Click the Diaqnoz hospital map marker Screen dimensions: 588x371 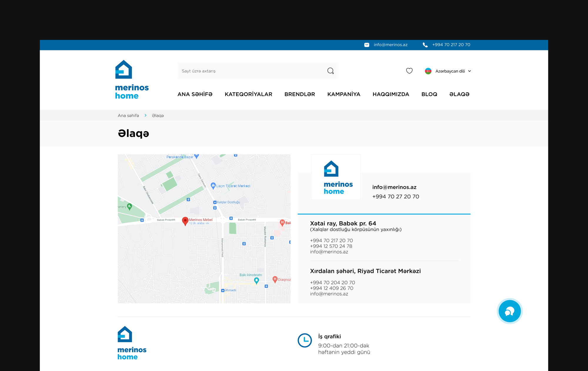point(275,279)
